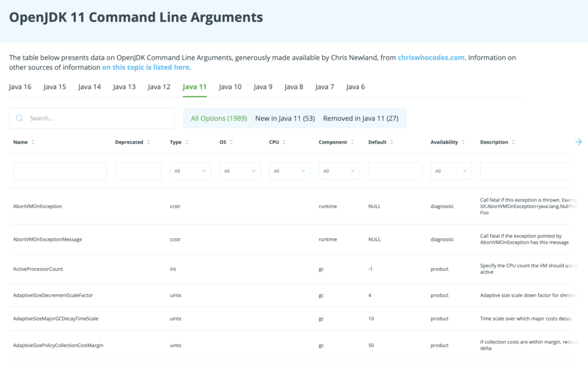The image size is (588, 367).
Task: Sort by Availability column arrows
Action: pos(463,142)
